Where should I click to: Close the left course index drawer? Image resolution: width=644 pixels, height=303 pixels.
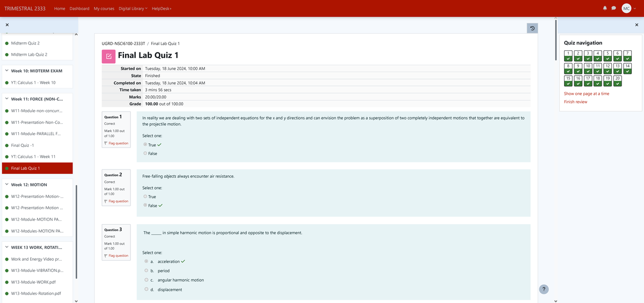7,25
